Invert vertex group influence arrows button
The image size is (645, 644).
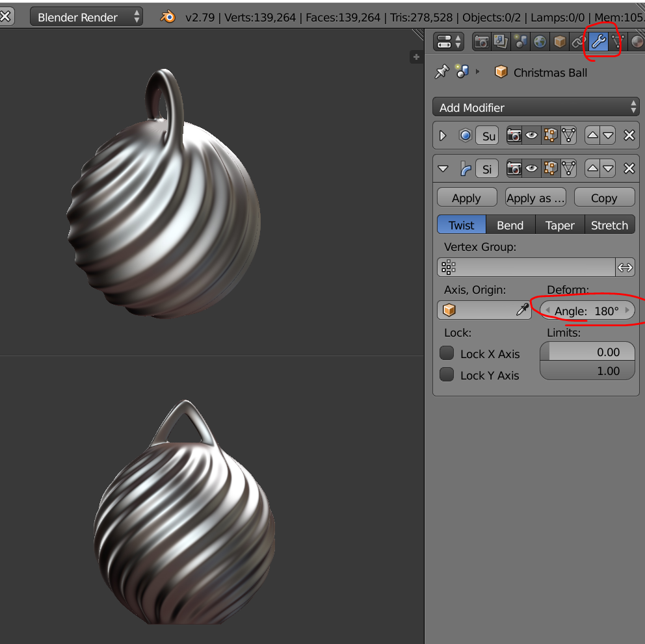pos(625,267)
